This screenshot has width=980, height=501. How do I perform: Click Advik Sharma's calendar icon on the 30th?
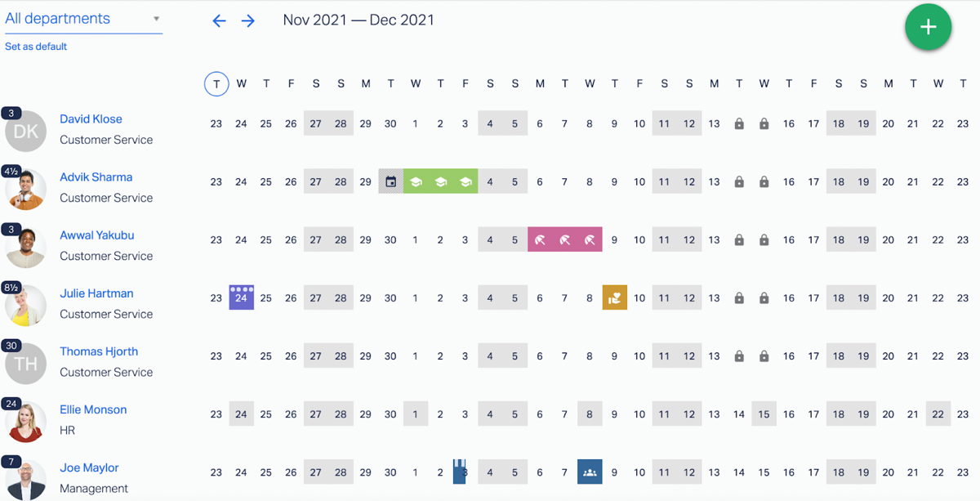[x=390, y=181]
